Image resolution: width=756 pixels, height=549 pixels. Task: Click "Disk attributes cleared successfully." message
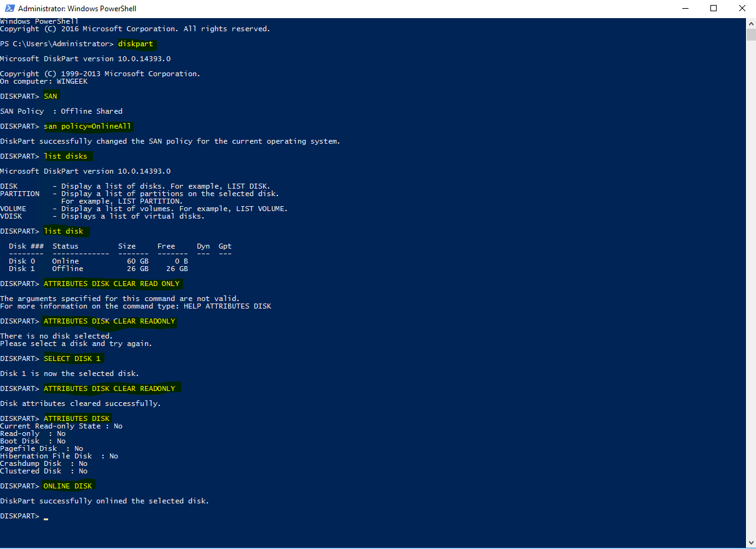(80, 403)
